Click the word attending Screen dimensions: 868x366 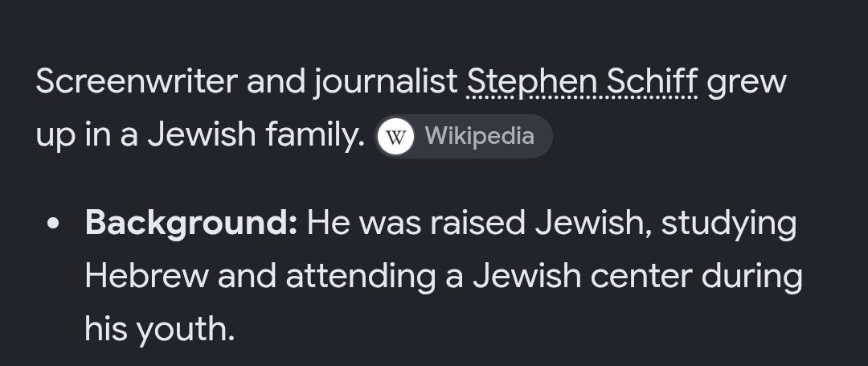tap(360, 277)
